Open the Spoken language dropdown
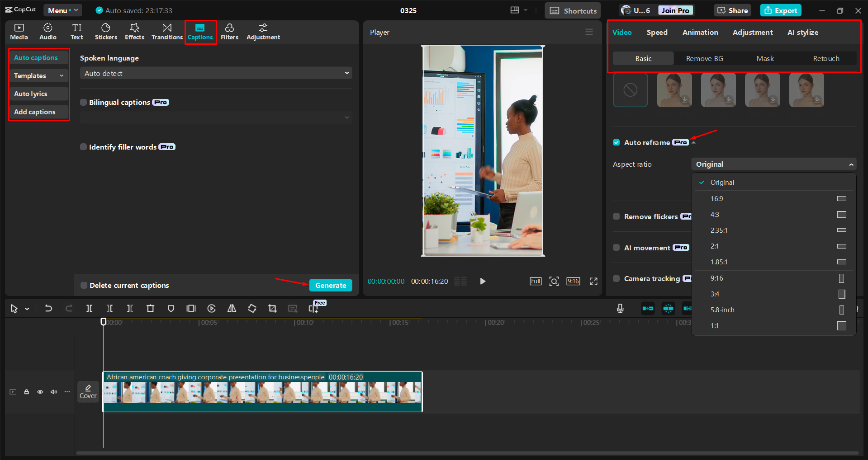The height and width of the screenshot is (460, 868). 216,73
